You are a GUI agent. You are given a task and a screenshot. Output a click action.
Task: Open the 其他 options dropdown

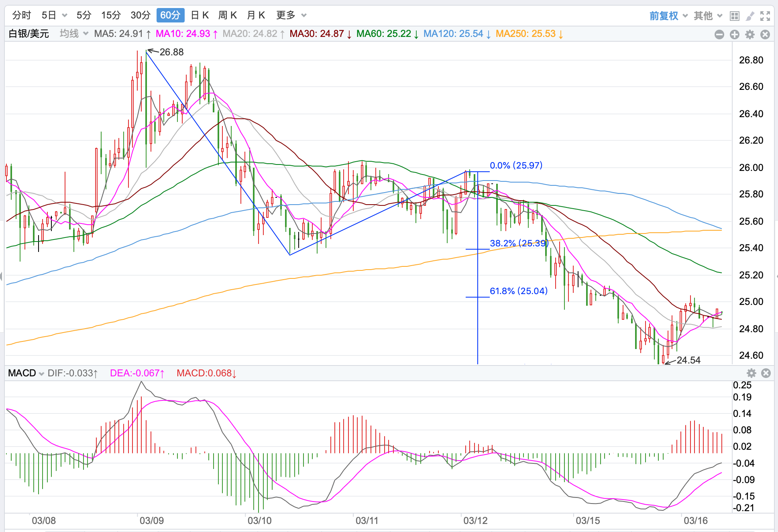(x=708, y=16)
